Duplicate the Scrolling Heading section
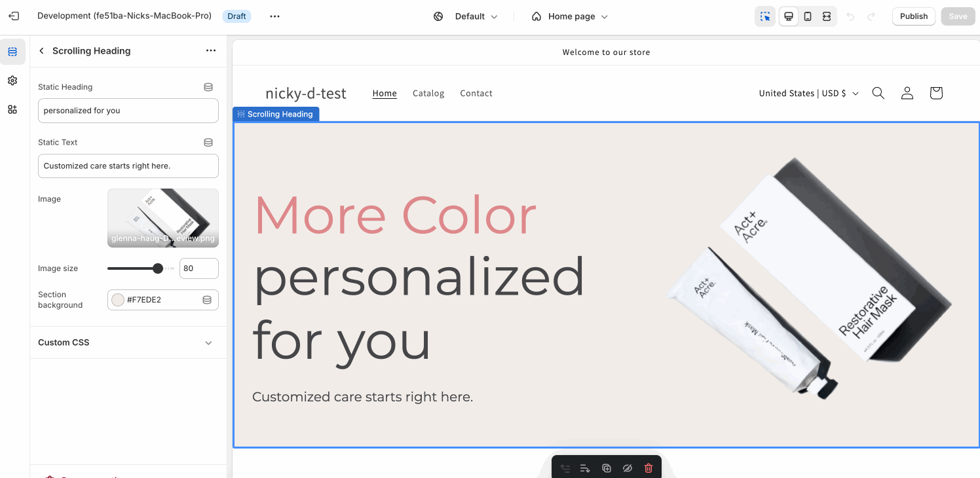This screenshot has width=980, height=478. pyautogui.click(x=607, y=468)
